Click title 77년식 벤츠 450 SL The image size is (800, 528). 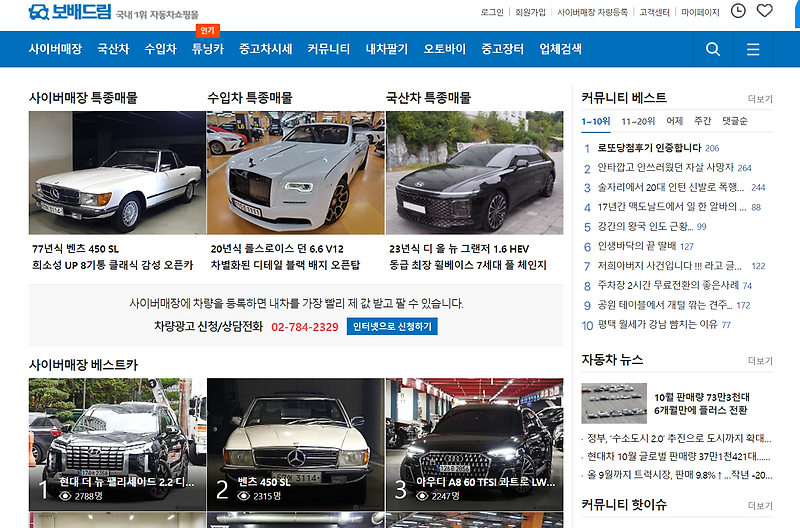pos(76,249)
